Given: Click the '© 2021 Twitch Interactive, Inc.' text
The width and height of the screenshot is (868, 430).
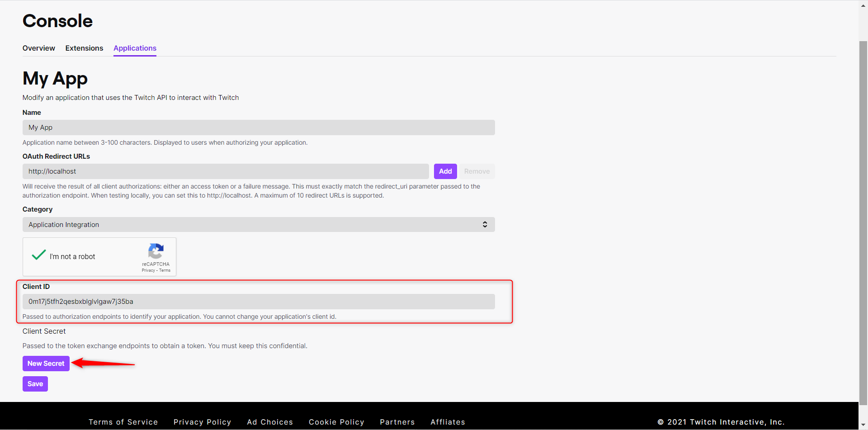Looking at the screenshot, I should 721,422.
